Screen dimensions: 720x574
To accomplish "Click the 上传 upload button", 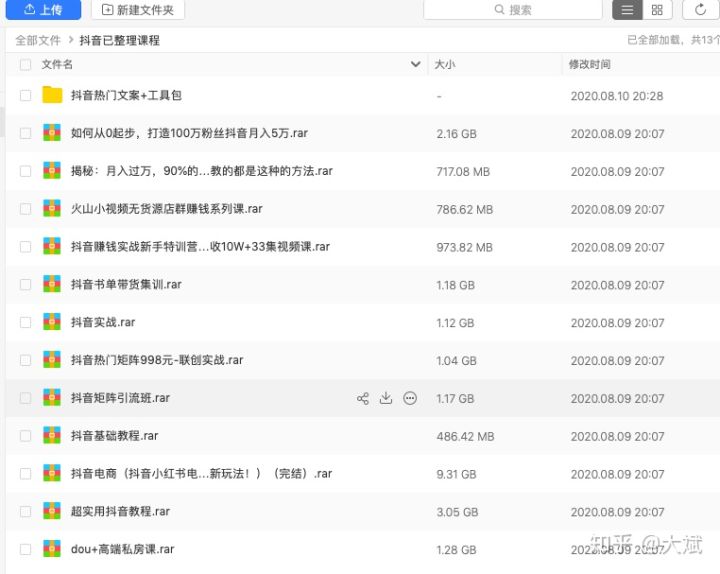I will (x=43, y=9).
